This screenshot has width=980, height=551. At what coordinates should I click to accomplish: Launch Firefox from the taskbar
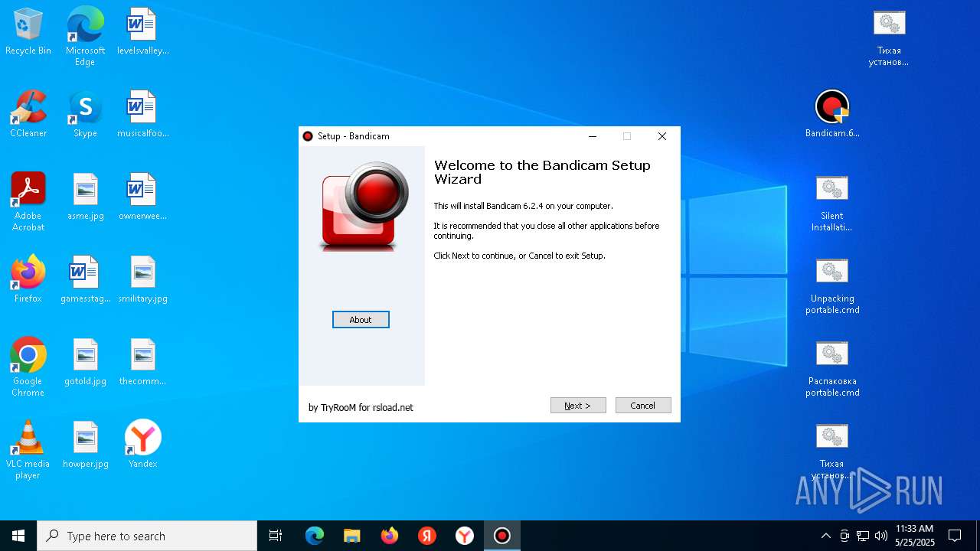coord(390,536)
